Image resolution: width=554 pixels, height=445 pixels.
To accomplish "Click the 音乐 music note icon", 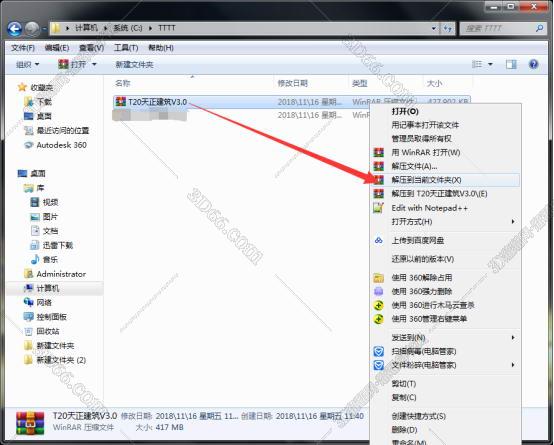I will (35, 259).
